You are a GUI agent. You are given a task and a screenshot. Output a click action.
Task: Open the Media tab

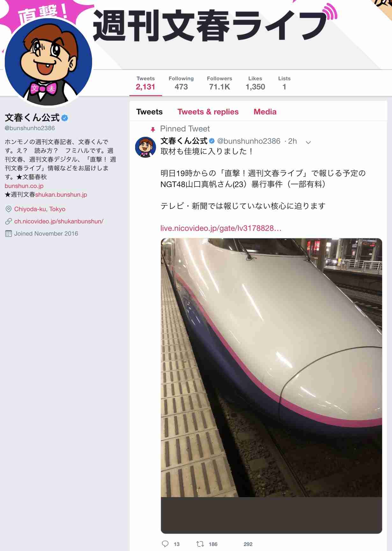[x=265, y=112]
